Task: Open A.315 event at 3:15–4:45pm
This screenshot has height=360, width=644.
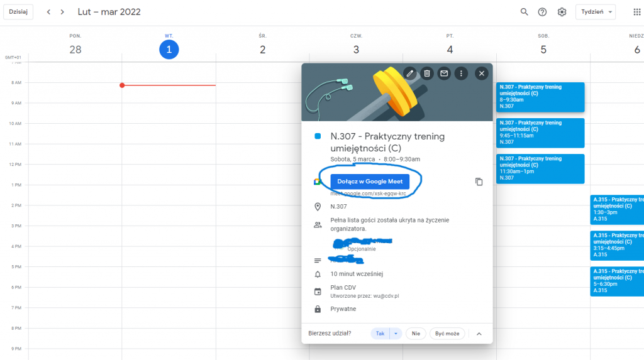Action: tap(617, 246)
